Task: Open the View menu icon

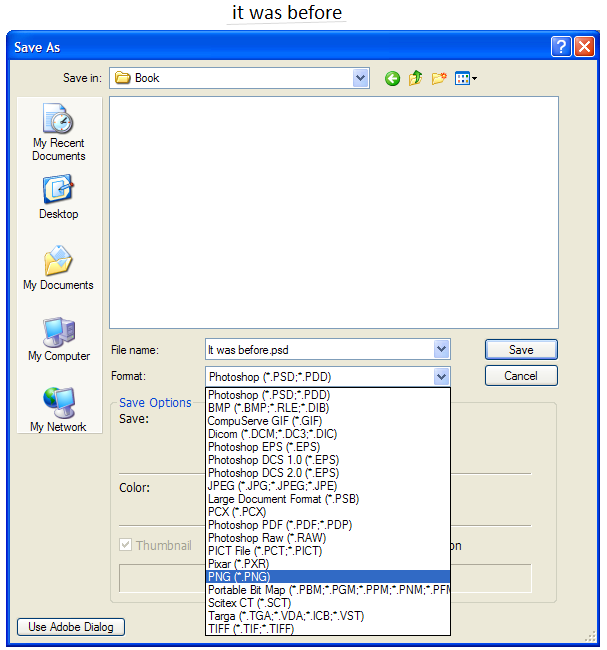Action: click(465, 78)
